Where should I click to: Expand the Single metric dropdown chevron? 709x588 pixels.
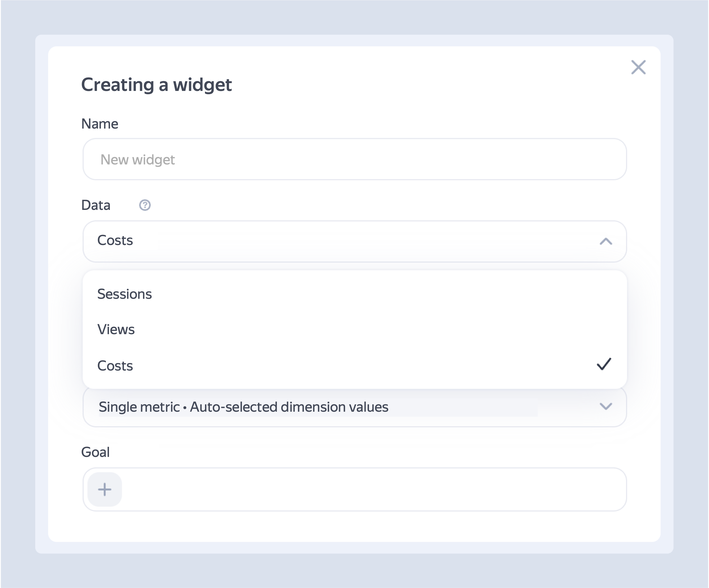606,406
